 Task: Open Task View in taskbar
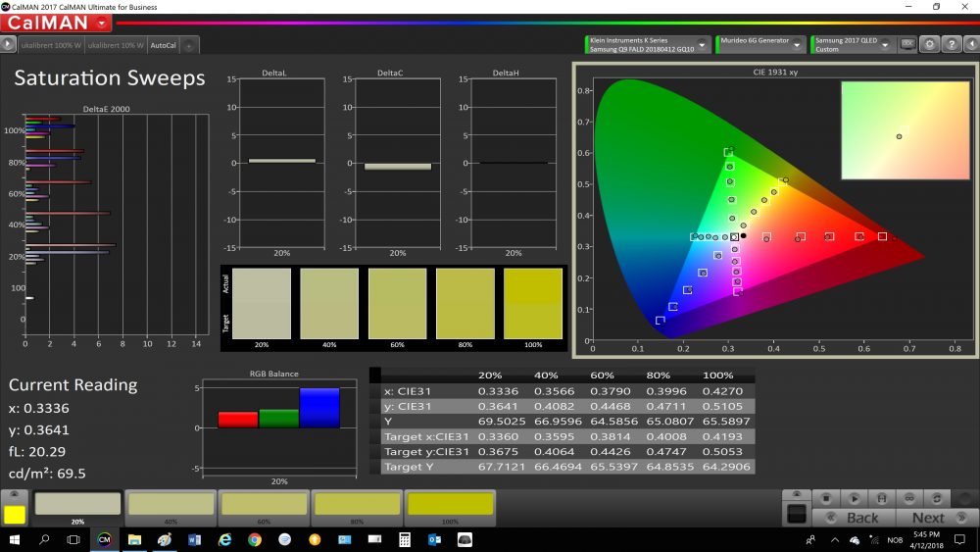[x=73, y=539]
